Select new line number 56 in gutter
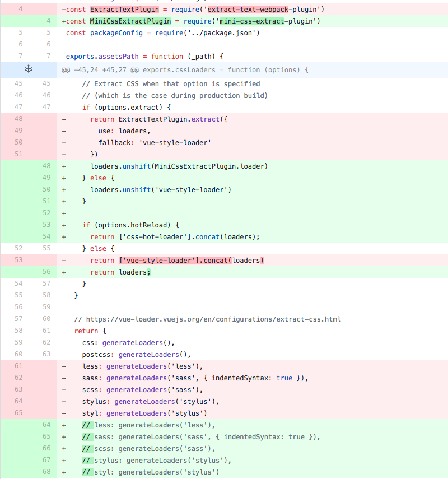The image size is (448, 479). point(46,272)
